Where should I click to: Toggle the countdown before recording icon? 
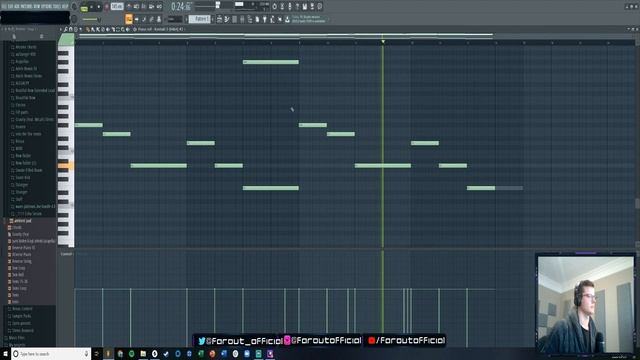[144, 6]
